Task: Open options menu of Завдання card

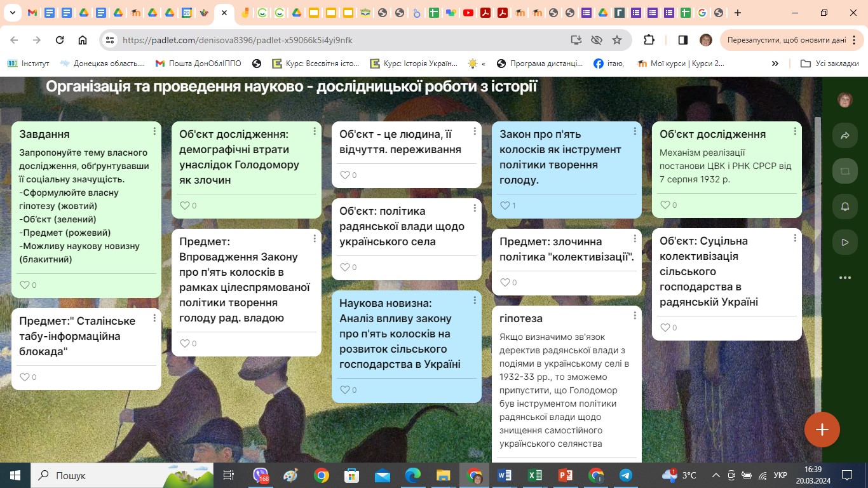Action: point(154,131)
